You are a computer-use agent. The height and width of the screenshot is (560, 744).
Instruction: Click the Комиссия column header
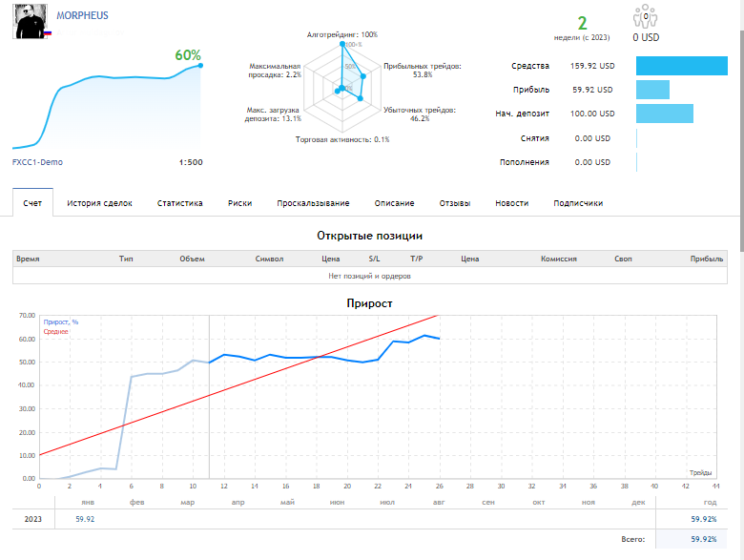pyautogui.click(x=559, y=259)
